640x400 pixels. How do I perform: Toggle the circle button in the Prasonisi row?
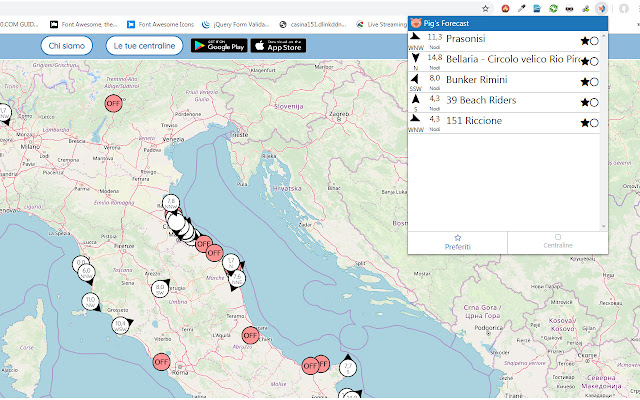point(594,41)
